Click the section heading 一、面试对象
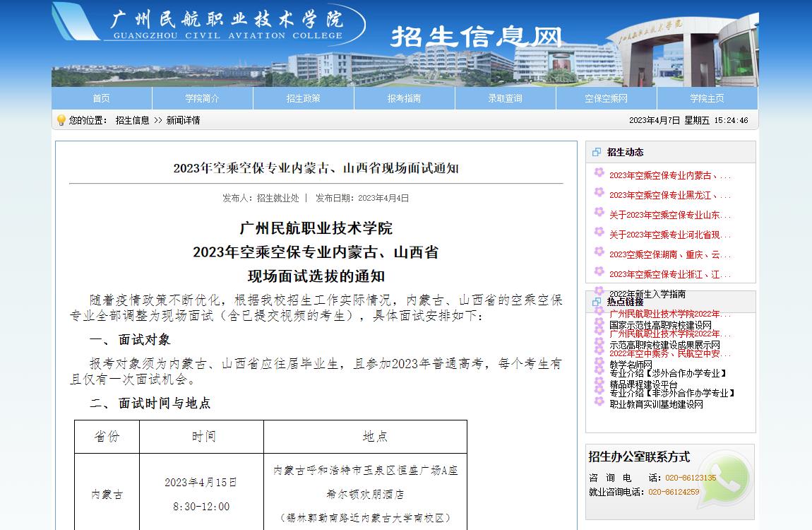 (129, 340)
